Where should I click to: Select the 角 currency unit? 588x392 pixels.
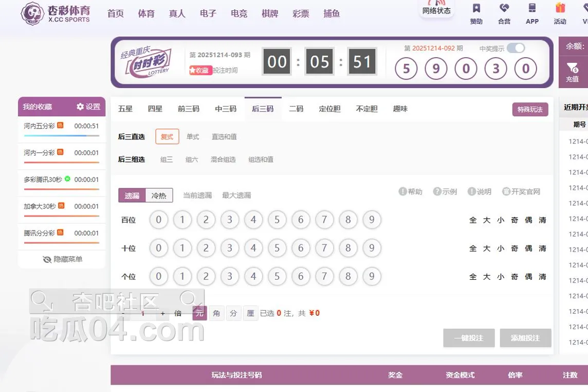click(216, 313)
